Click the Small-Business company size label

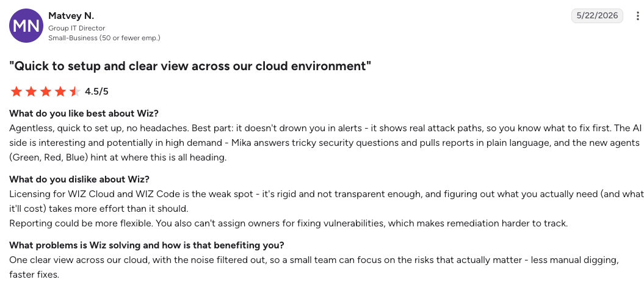point(104,38)
